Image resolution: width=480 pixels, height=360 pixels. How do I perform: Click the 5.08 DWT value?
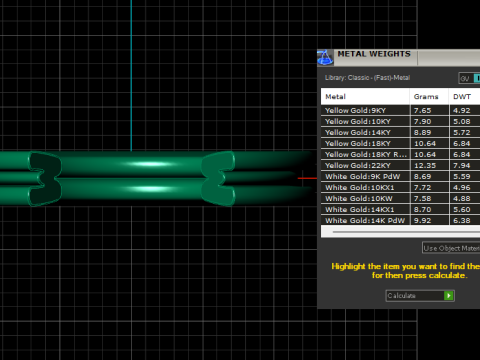click(x=462, y=121)
